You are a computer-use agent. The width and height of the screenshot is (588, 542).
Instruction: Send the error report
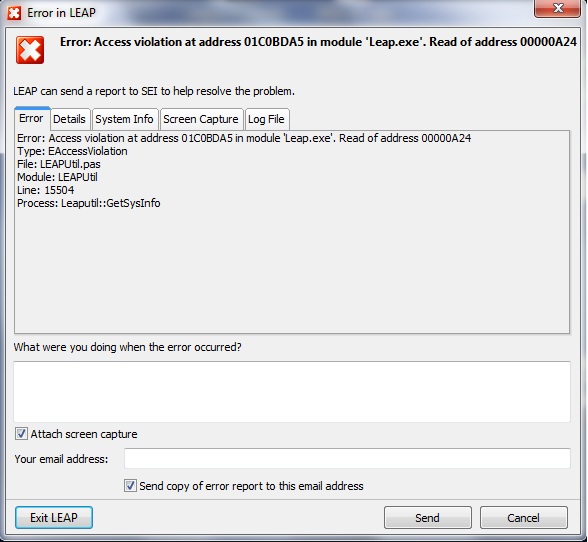428,518
